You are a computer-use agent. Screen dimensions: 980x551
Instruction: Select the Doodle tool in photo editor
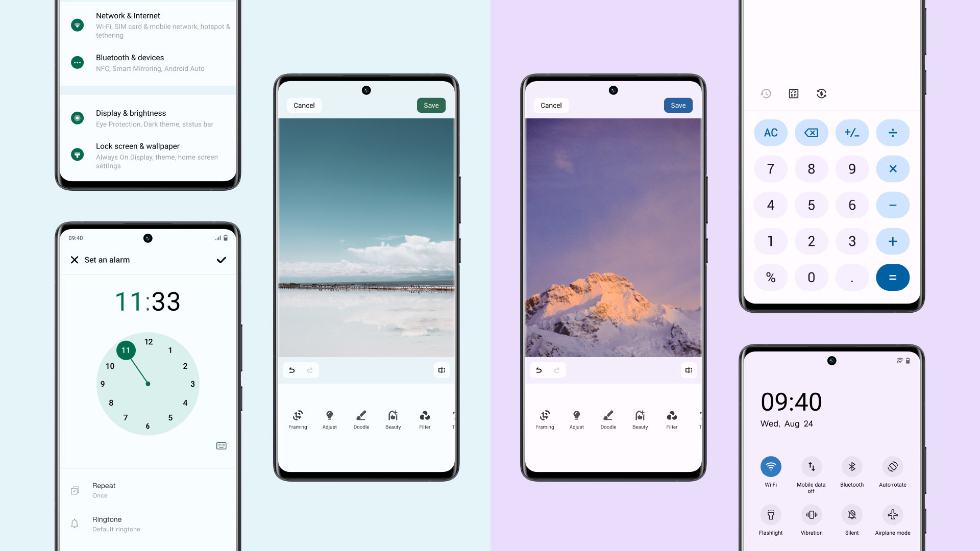pos(361,416)
